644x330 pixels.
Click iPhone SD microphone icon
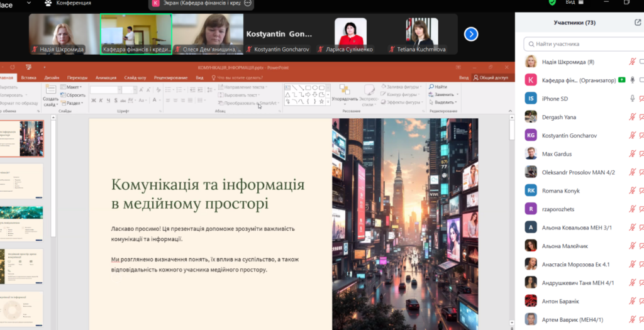click(633, 99)
